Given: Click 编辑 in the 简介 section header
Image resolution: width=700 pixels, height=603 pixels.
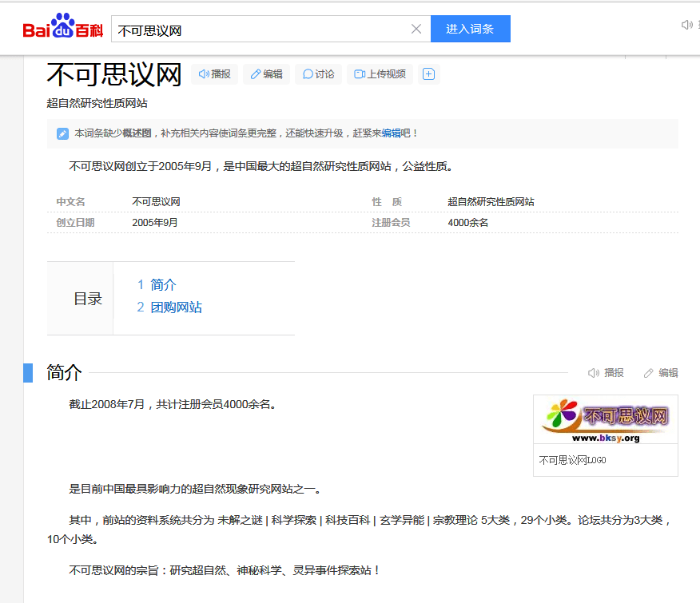Looking at the screenshot, I should click(661, 373).
